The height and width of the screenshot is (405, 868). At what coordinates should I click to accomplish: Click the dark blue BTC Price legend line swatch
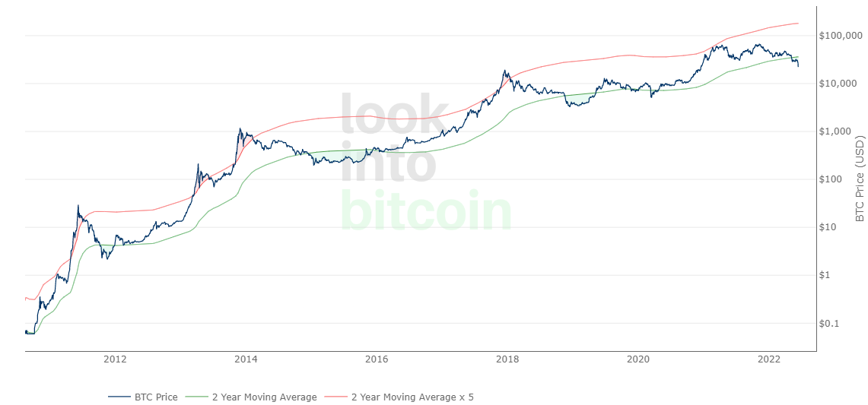[119, 397]
